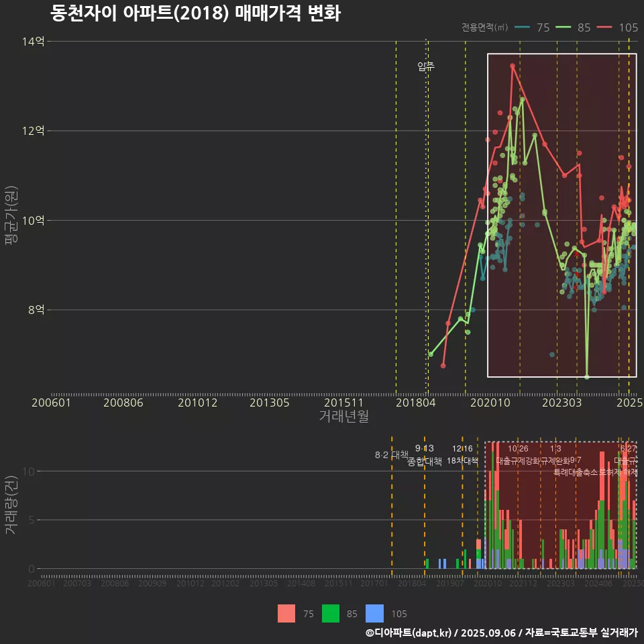Select 201408 on the volume chart x-axis
Image resolution: width=644 pixels, height=644 pixels.
[301, 583]
